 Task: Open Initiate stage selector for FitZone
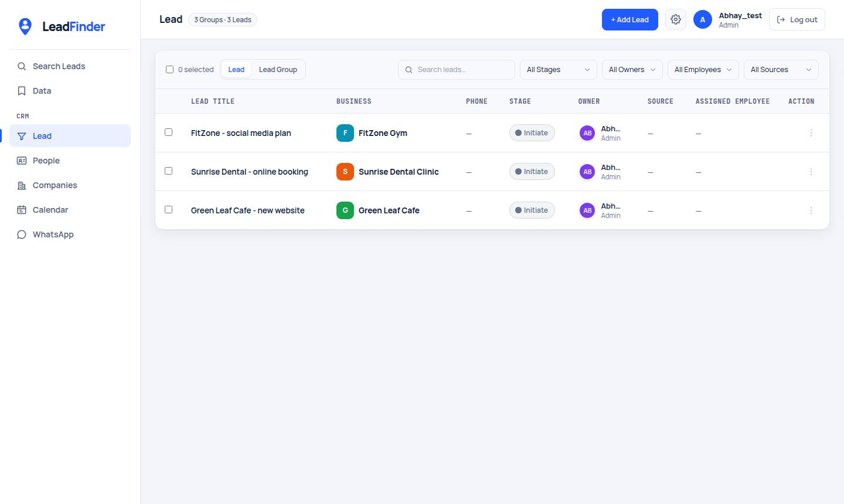tap(532, 133)
